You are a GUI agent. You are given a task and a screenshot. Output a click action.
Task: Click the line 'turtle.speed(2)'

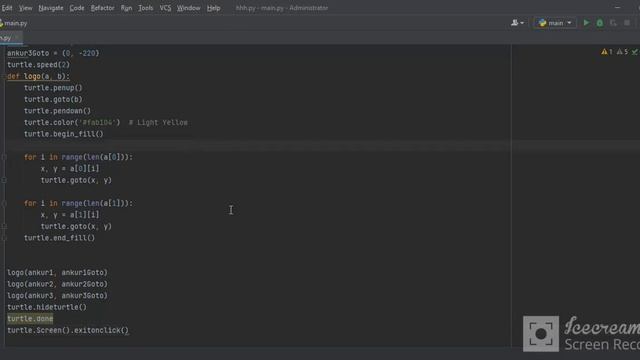[38, 65]
